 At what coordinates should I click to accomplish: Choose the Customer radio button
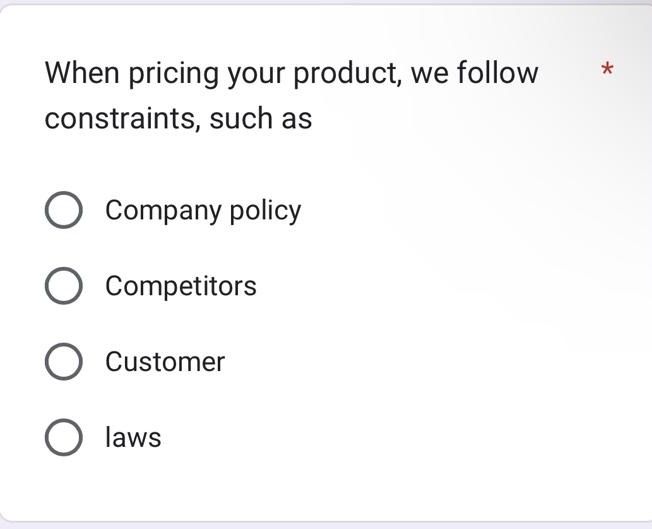click(63, 362)
